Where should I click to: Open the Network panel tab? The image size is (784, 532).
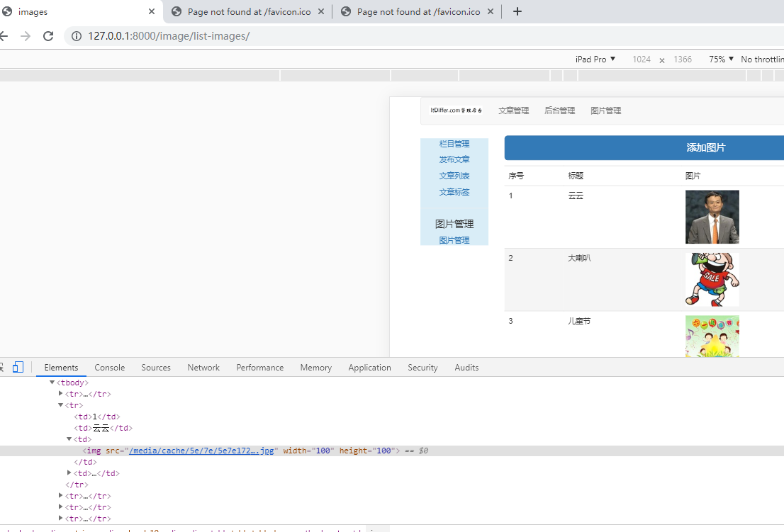pos(203,367)
